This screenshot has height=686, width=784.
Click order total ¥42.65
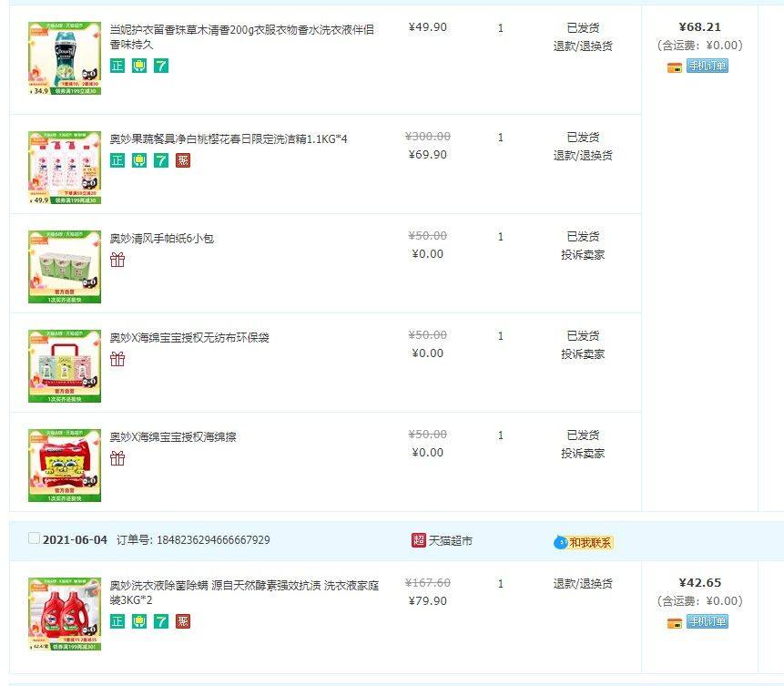click(700, 582)
